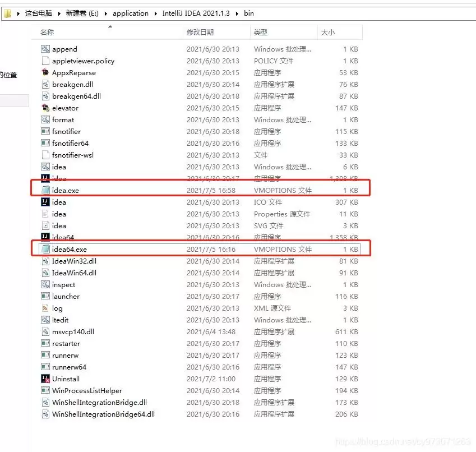
Task: Click the XML 源文件 type cell
Action: [x=272, y=308]
